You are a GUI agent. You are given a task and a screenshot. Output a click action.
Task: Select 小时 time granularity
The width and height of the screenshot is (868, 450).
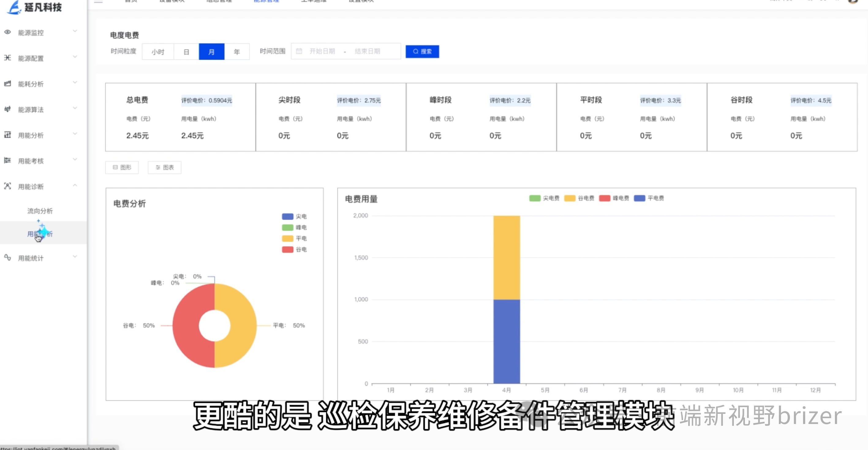158,52
